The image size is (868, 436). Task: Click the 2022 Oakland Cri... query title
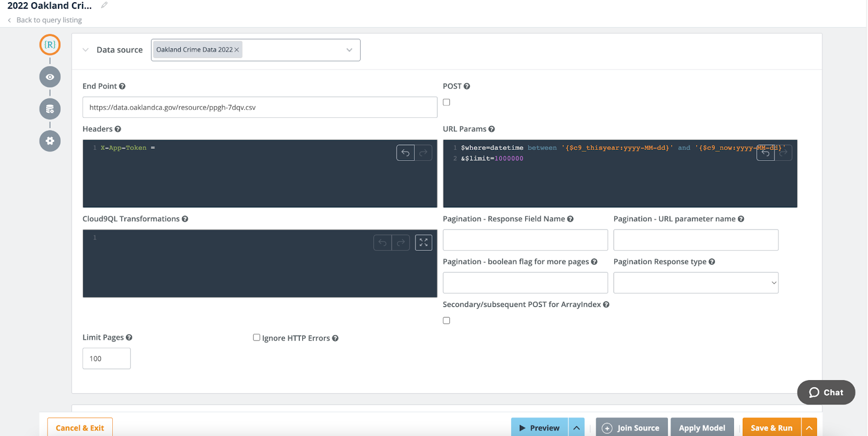click(x=49, y=5)
